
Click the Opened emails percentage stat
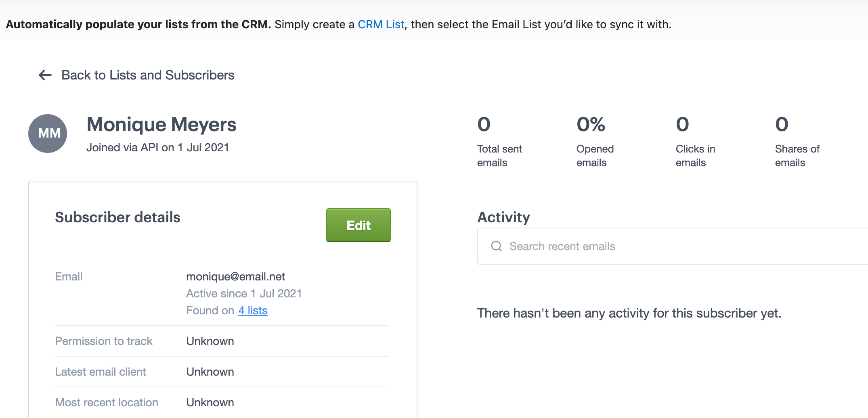pos(595,141)
